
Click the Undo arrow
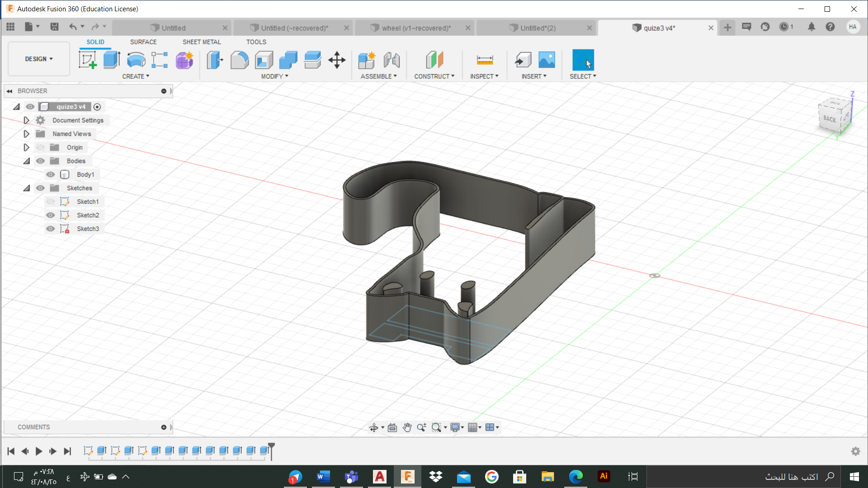[x=73, y=27]
